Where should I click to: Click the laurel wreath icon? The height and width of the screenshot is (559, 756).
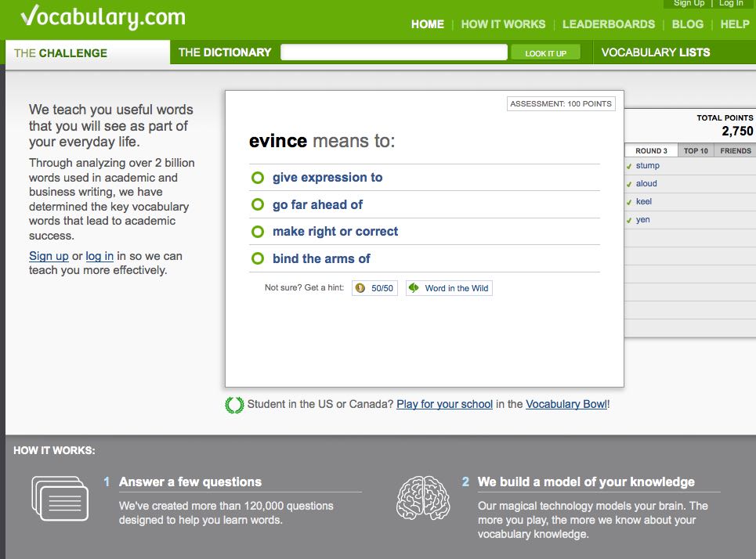[x=233, y=405]
